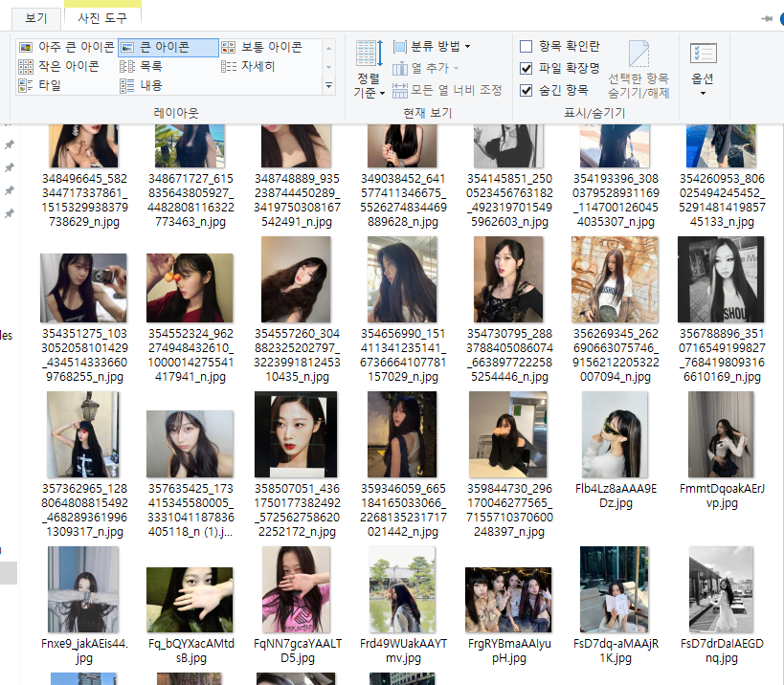The image size is (784, 685).
Task: Choose the 작은 아이콘 layout
Action: pos(59,66)
